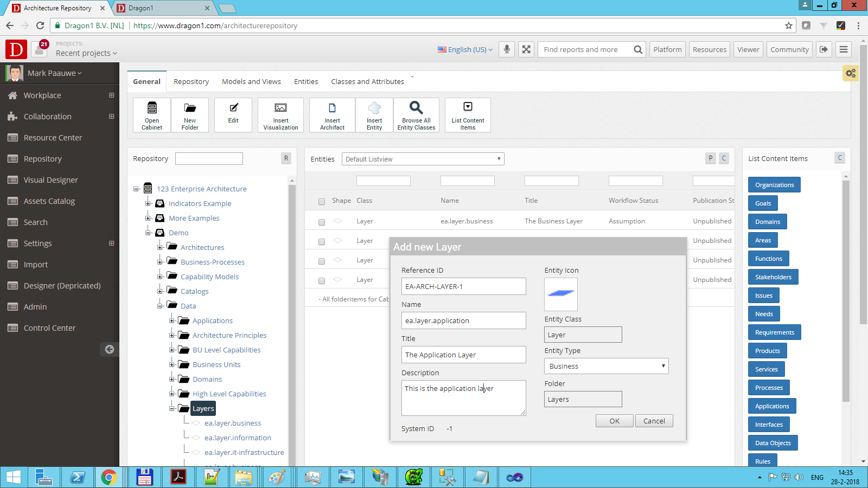
Task: Click into the Reference ID field
Action: [463, 286]
